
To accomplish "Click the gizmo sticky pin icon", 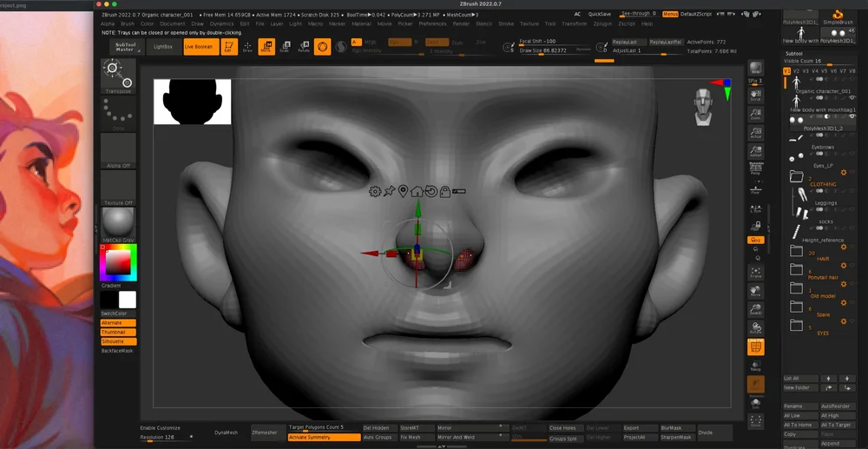I will point(389,192).
